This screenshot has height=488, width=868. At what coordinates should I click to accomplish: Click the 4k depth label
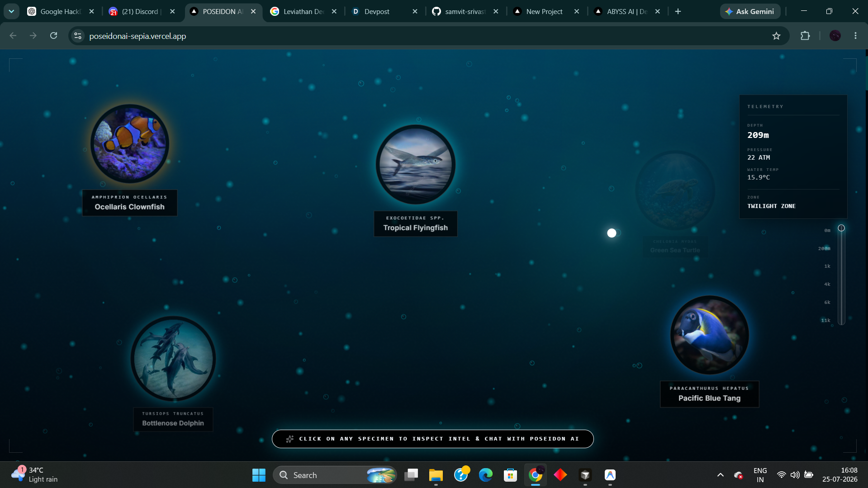tap(827, 284)
